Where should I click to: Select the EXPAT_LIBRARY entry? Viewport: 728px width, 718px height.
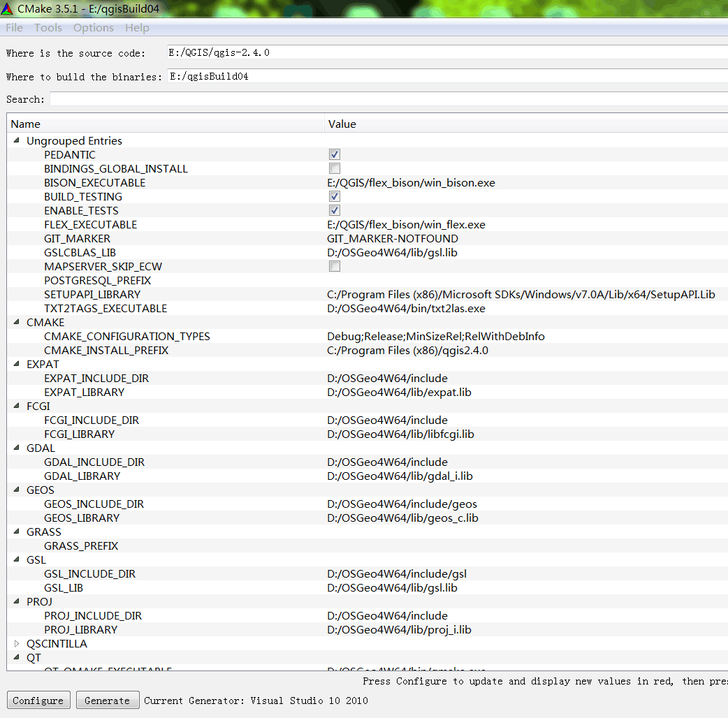(84, 393)
